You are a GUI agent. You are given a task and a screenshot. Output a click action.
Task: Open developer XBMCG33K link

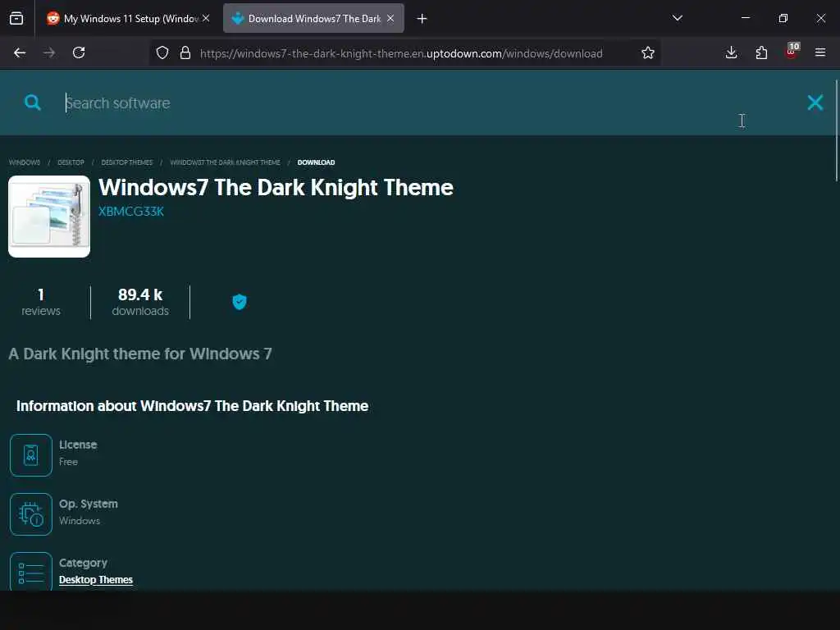click(131, 212)
